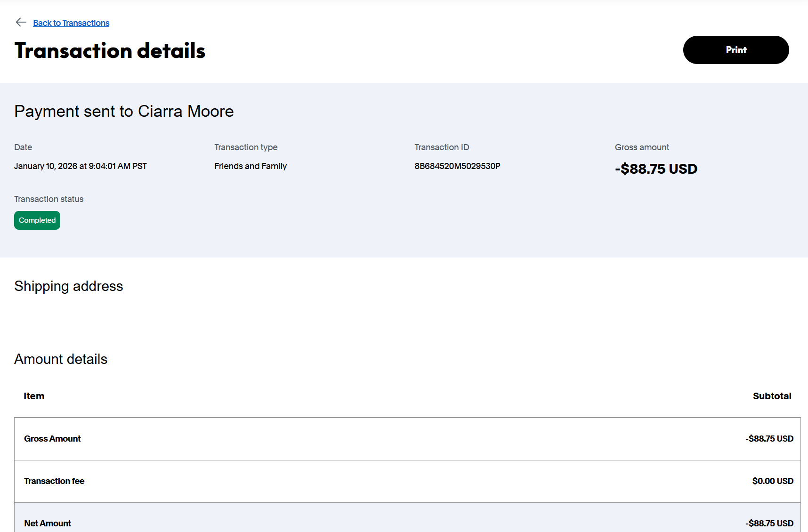Open the Back to Transactions link
Image resolution: width=808 pixels, height=532 pixels.
pos(71,23)
